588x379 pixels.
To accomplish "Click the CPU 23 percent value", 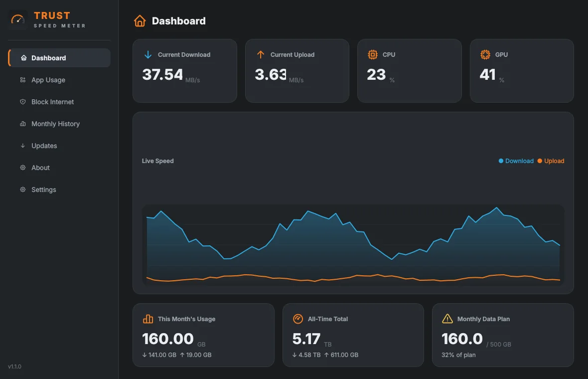I will [376, 74].
